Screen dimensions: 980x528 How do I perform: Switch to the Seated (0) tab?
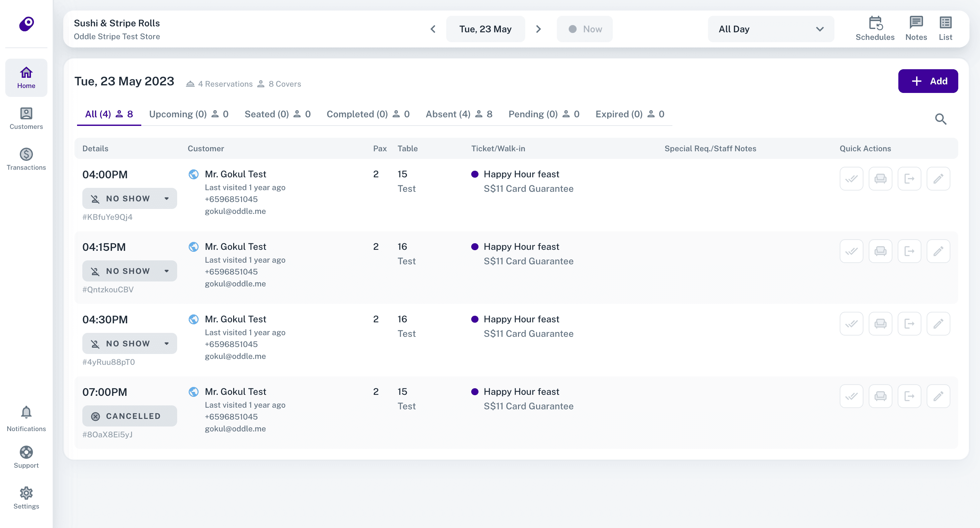pos(277,114)
